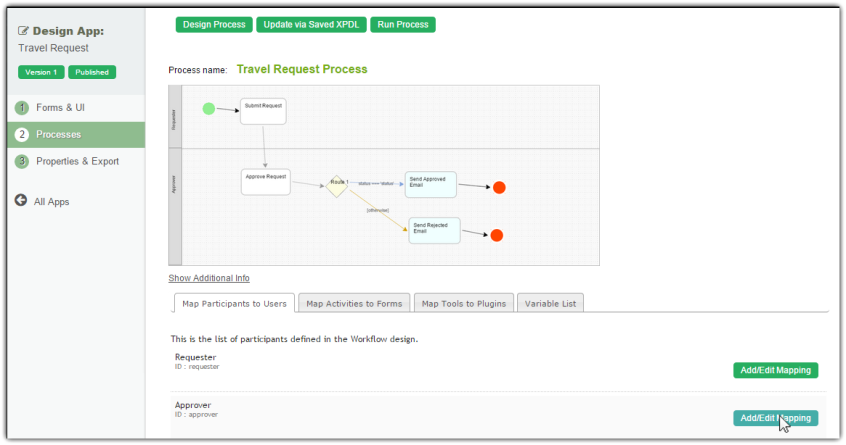This screenshot has width=846, height=445.
Task: Switch to the Map Tools to Plugins tab
Action: (x=465, y=304)
